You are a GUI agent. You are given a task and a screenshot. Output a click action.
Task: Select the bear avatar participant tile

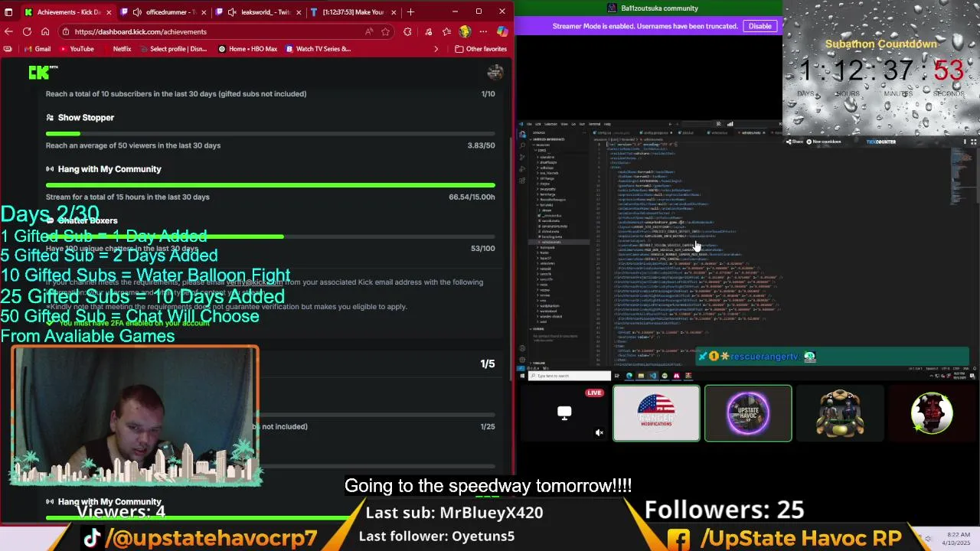(x=840, y=413)
